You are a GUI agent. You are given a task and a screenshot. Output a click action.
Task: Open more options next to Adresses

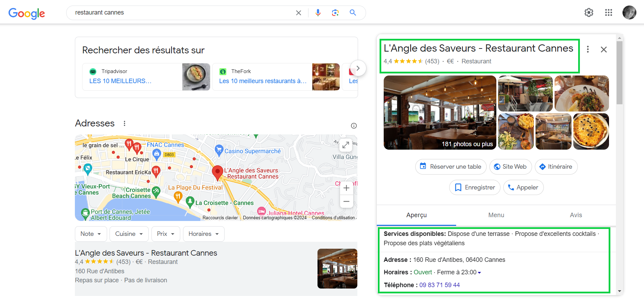point(124,123)
